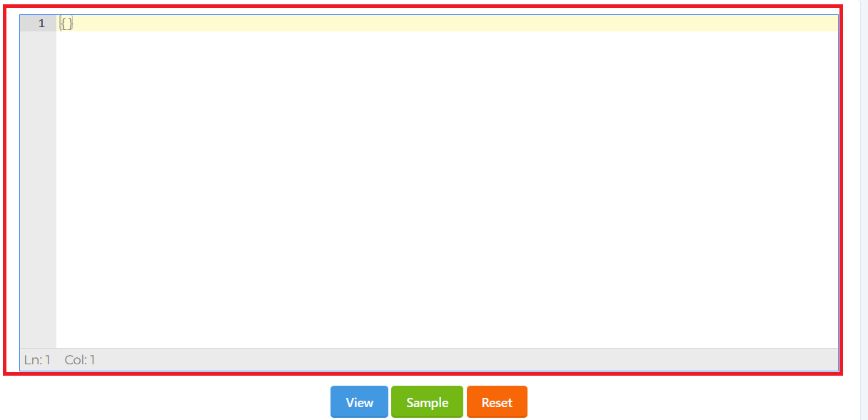Screen dimensions: 868x420
Task: Load example data with the Sample button
Action: (427, 402)
